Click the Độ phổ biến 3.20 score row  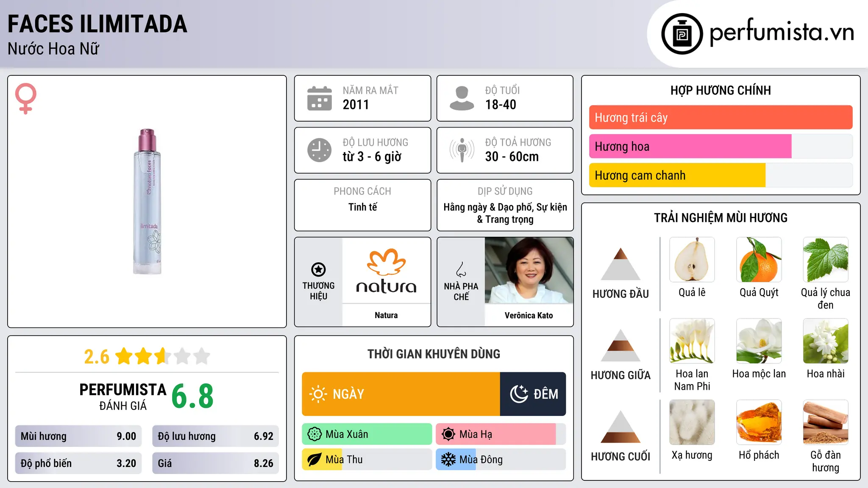coord(78,463)
